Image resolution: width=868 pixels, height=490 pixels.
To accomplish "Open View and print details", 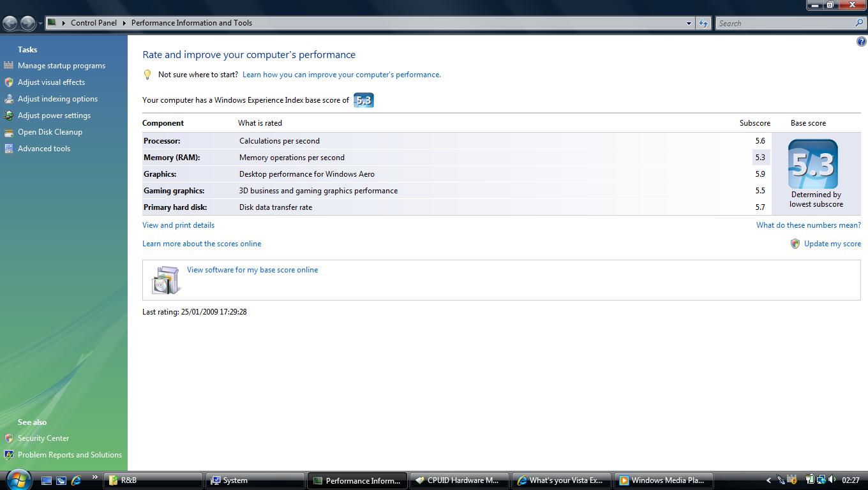I will [x=178, y=225].
